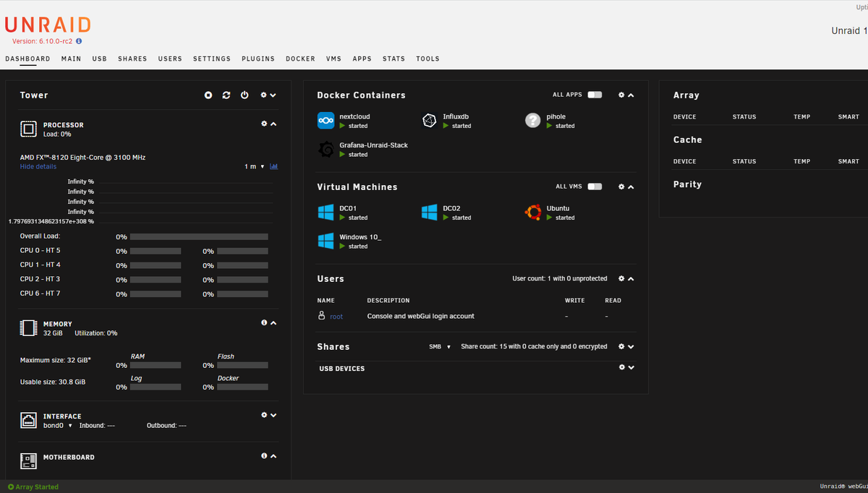Screen dimensions: 868x493
Task: Click the power shutdown icon in Tower header
Action: [244, 95]
